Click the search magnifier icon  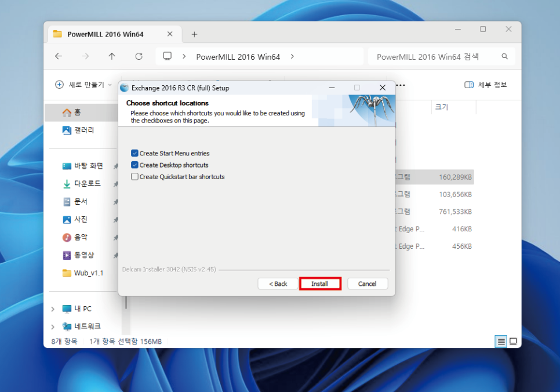coord(505,56)
